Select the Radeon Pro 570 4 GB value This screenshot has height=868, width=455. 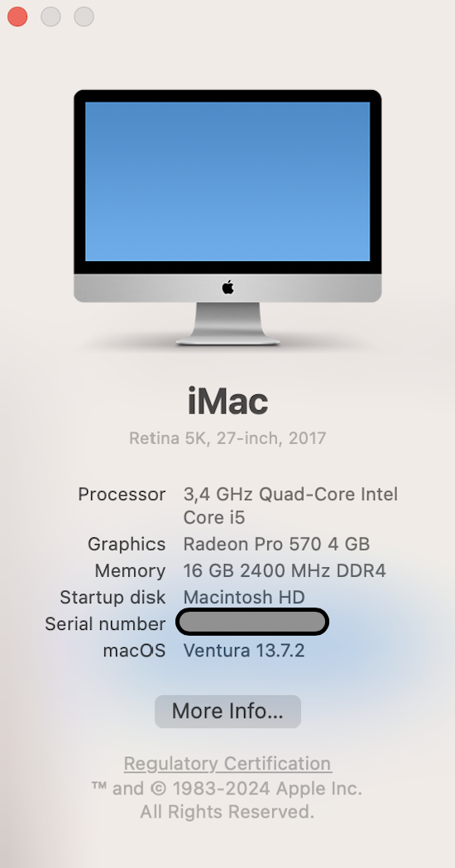(276, 544)
